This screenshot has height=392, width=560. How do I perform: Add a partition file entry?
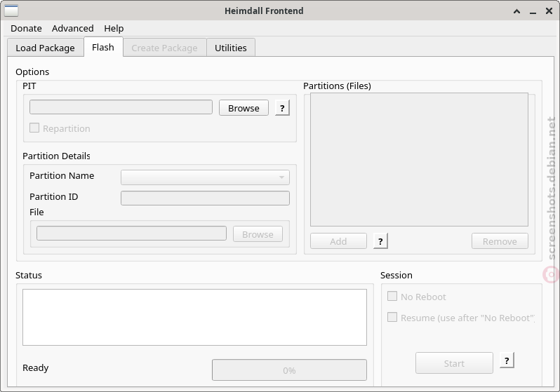pos(338,241)
